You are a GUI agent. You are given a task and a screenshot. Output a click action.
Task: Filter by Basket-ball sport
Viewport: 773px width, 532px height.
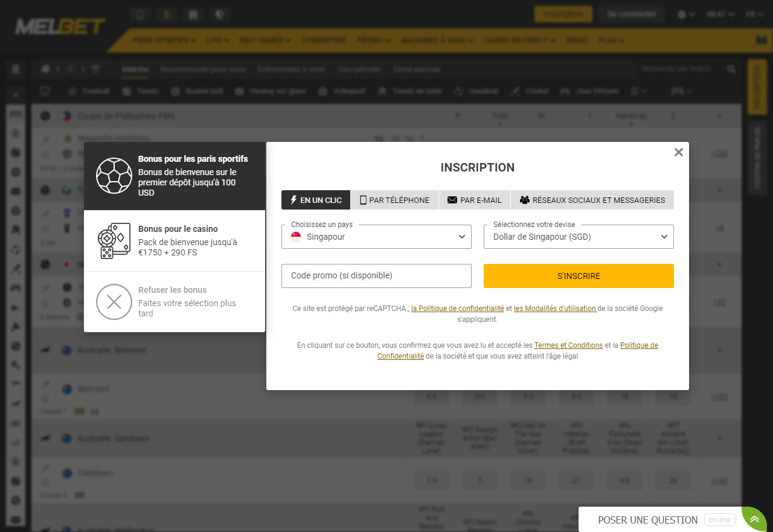(197, 92)
